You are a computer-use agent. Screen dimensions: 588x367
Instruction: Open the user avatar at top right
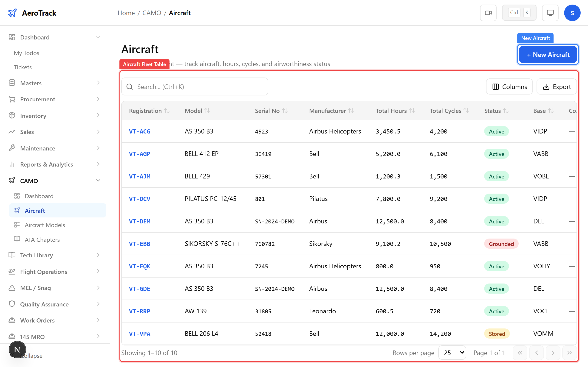click(572, 13)
